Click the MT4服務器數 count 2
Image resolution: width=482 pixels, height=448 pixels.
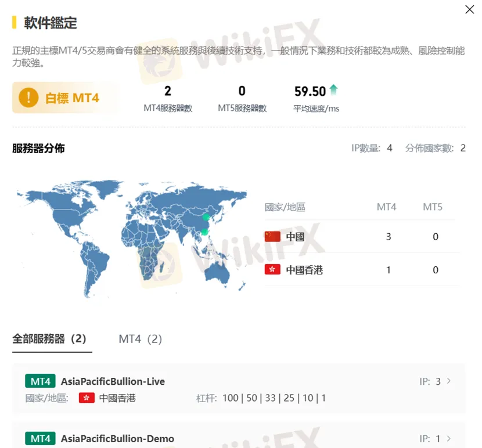tap(168, 91)
